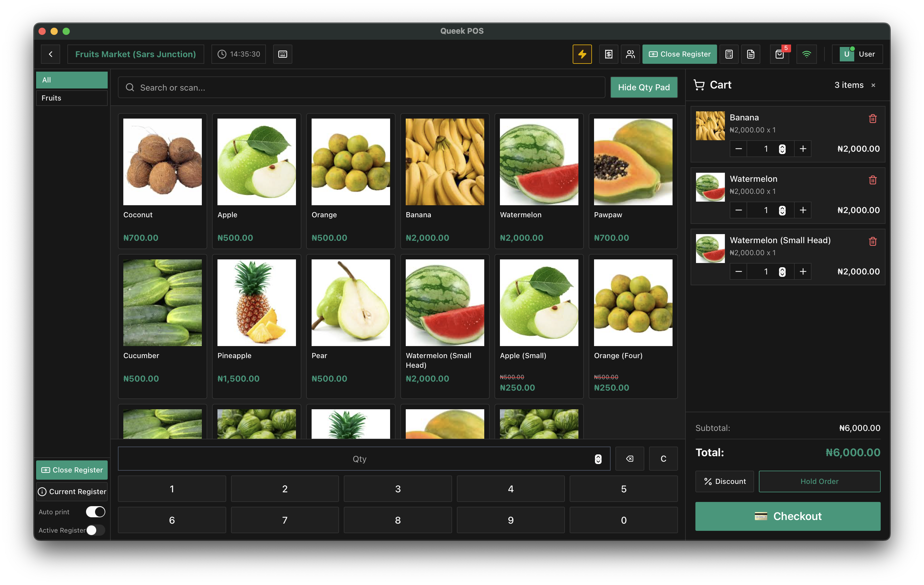Click Close Register in the top toolbar

coord(679,54)
